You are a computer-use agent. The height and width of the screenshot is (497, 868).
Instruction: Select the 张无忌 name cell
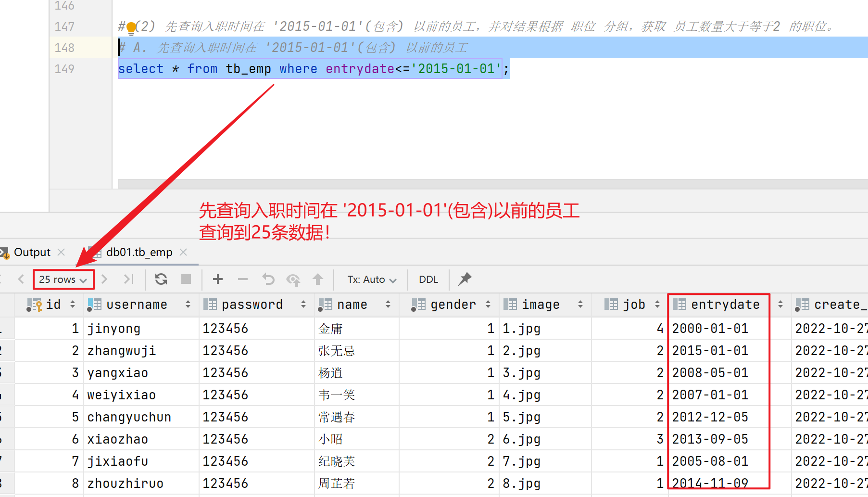point(357,351)
